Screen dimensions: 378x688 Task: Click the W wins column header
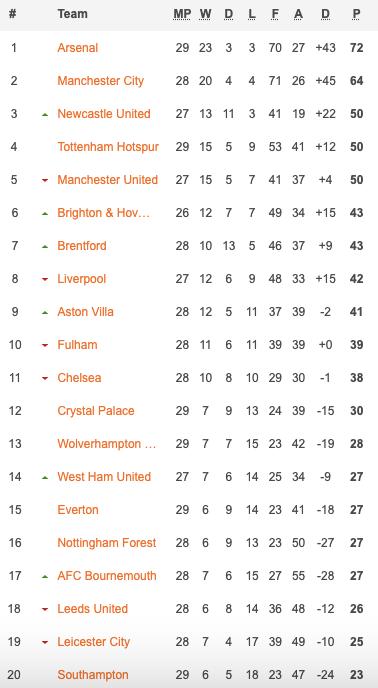205,14
